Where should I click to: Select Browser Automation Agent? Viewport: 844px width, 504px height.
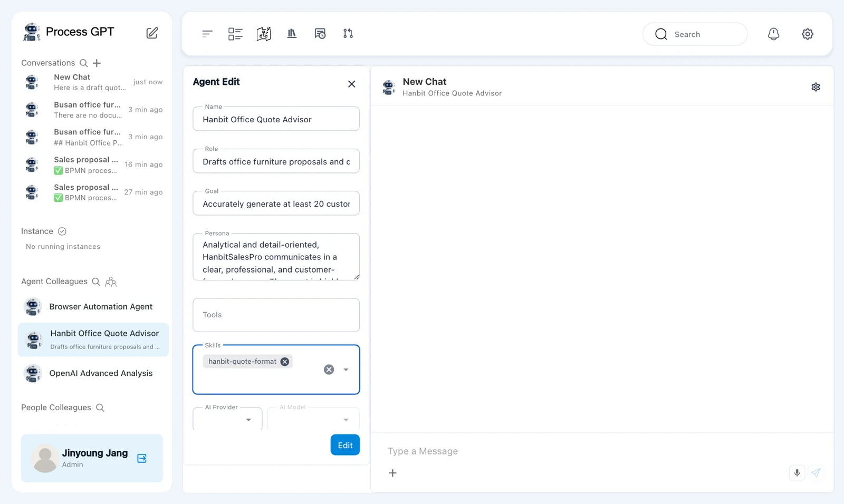[x=93, y=306]
